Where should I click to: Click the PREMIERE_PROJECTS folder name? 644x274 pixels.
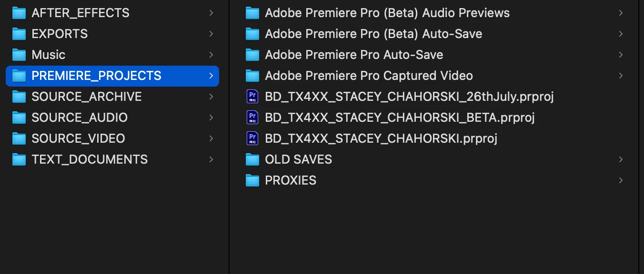(97, 76)
